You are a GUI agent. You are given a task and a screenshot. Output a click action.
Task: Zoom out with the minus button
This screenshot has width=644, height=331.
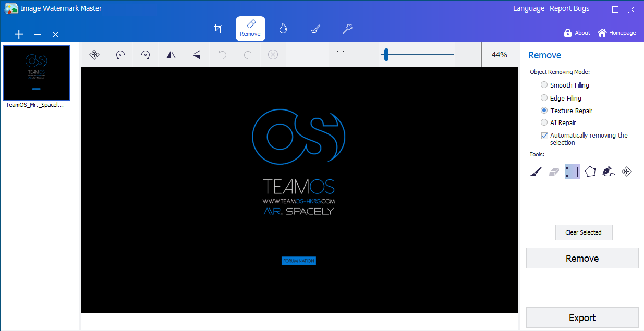[x=367, y=55]
